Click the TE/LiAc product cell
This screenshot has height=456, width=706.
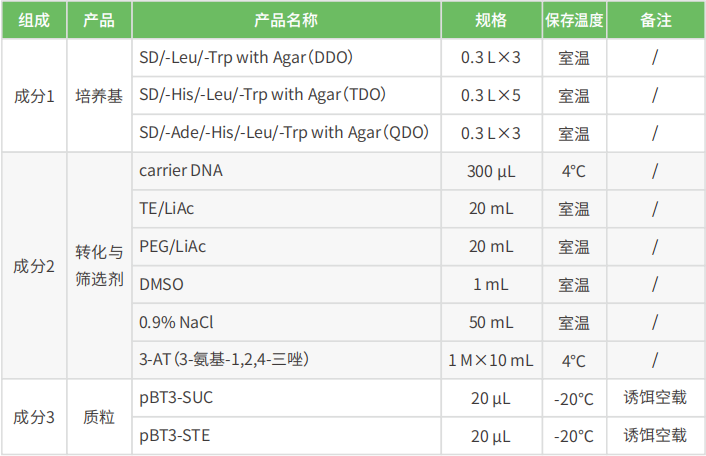coord(167,209)
